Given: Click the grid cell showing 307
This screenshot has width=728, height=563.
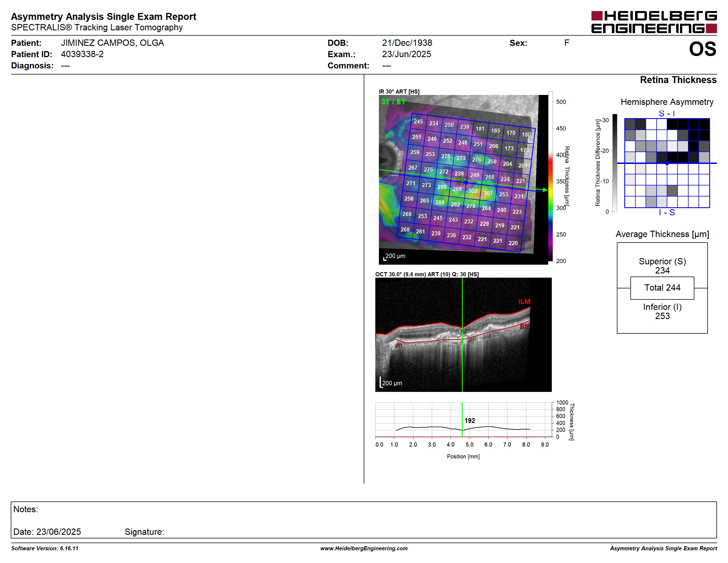Looking at the screenshot, I should [488, 193].
